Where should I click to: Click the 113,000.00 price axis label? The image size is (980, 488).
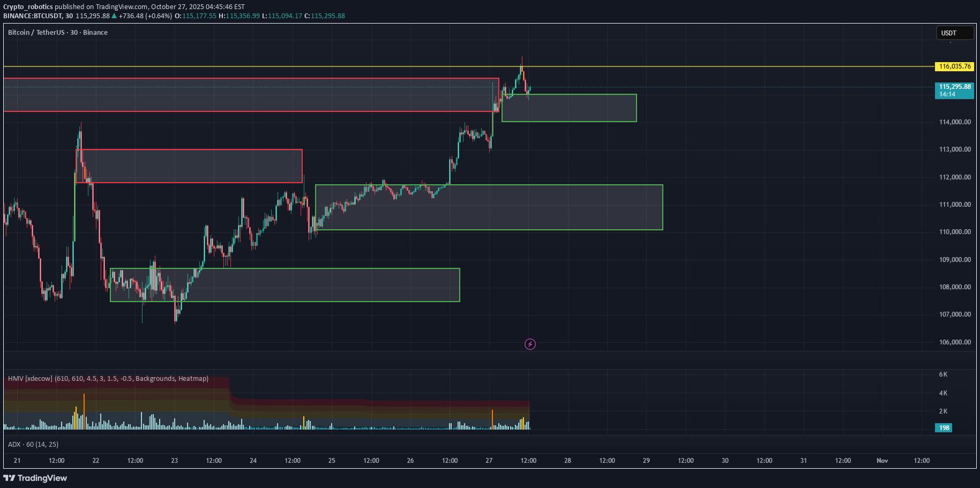click(955, 149)
